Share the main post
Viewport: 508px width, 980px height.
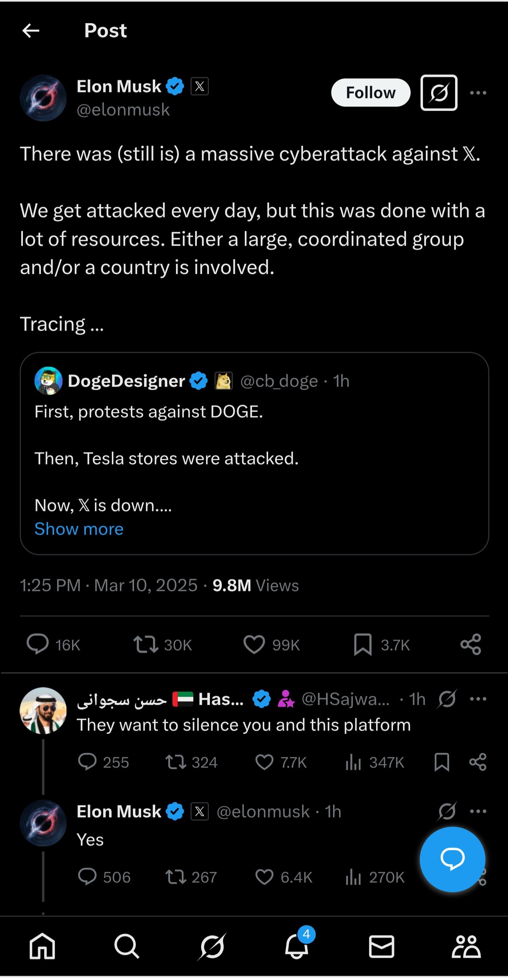point(471,645)
